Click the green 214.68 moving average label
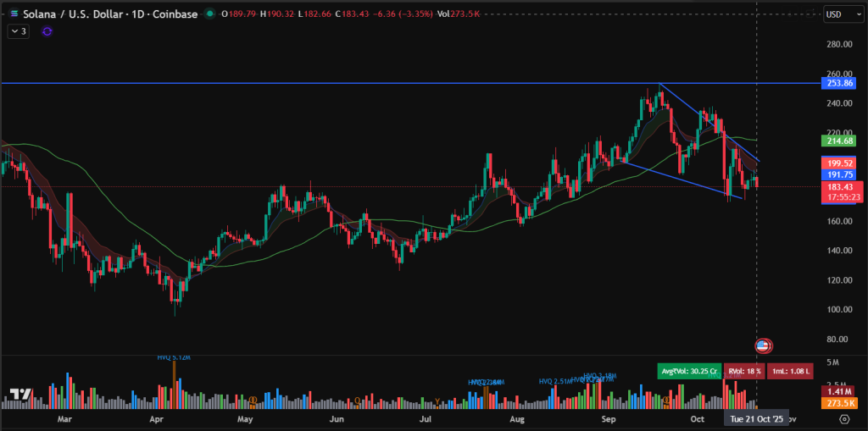Screen dimensions: 868x431 [838, 141]
